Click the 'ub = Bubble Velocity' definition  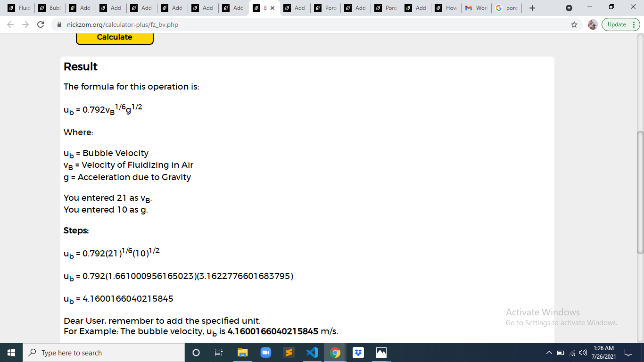(x=106, y=154)
